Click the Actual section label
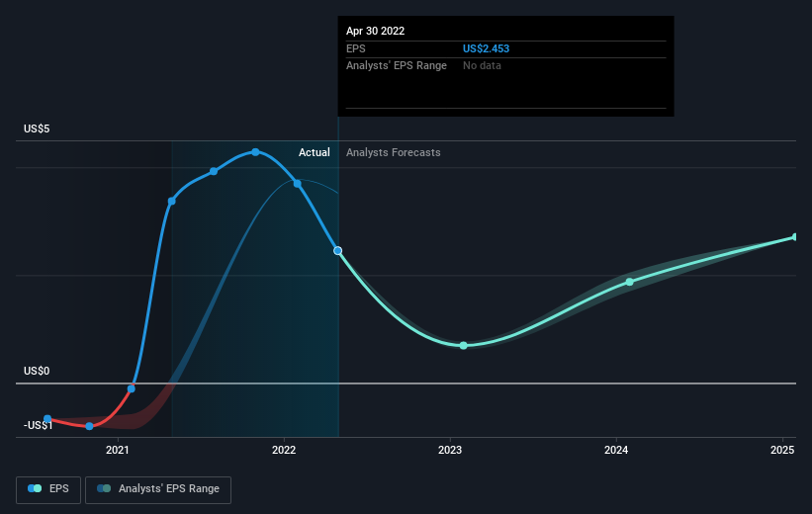 click(315, 153)
